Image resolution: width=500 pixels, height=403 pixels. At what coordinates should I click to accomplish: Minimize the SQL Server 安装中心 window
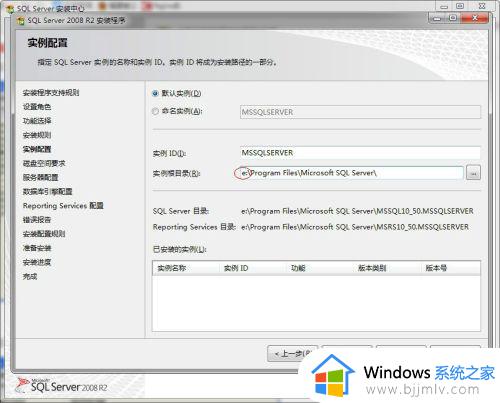[444, 6]
